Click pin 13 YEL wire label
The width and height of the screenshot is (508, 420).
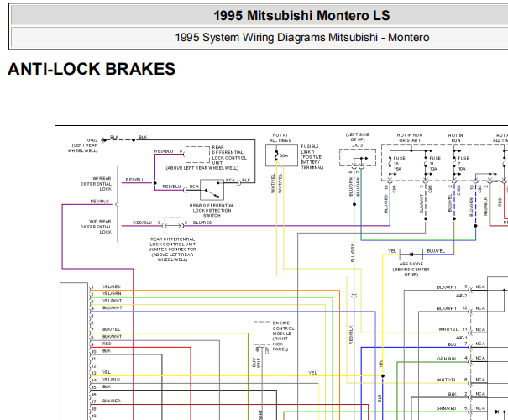pos(107,372)
